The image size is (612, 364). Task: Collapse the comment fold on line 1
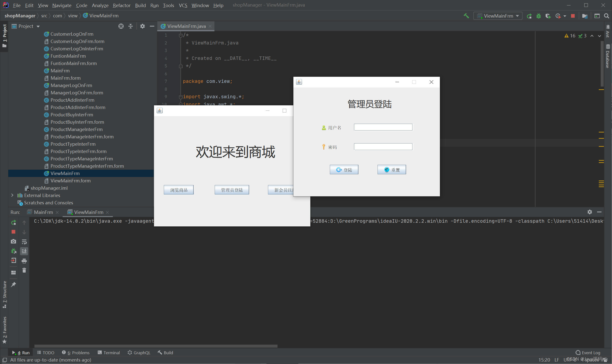(x=180, y=35)
